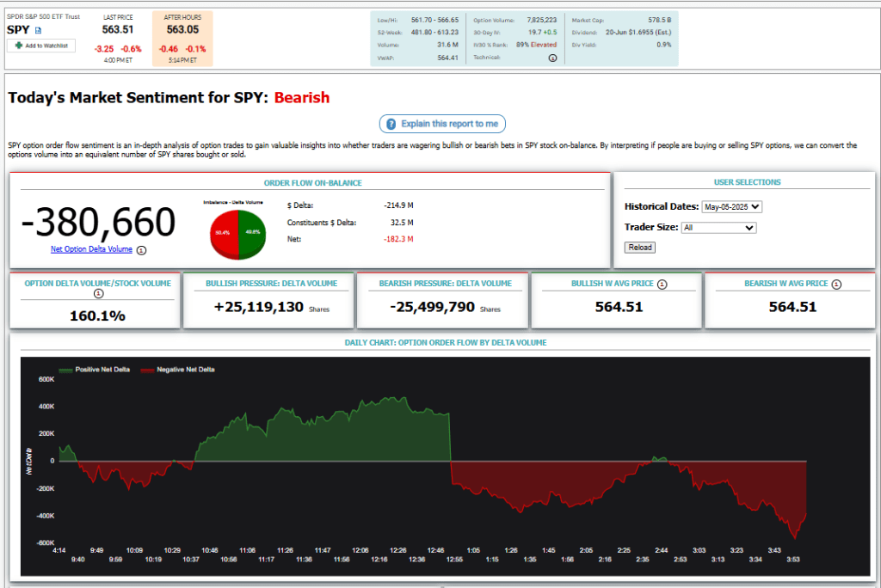Viewport: 881px width, 588px height.
Task: Click the 160.1% option delta ratio value
Action: pos(98,316)
